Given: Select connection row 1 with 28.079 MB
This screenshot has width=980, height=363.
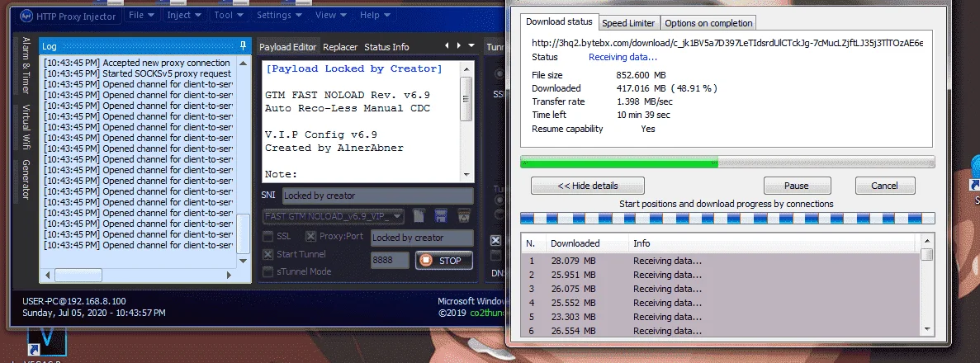Looking at the screenshot, I should [722, 261].
